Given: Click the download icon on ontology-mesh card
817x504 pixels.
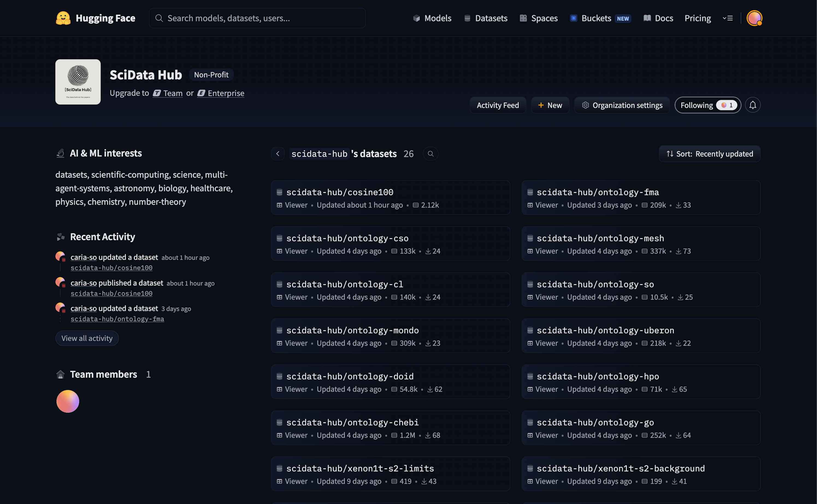Looking at the screenshot, I should pos(678,251).
